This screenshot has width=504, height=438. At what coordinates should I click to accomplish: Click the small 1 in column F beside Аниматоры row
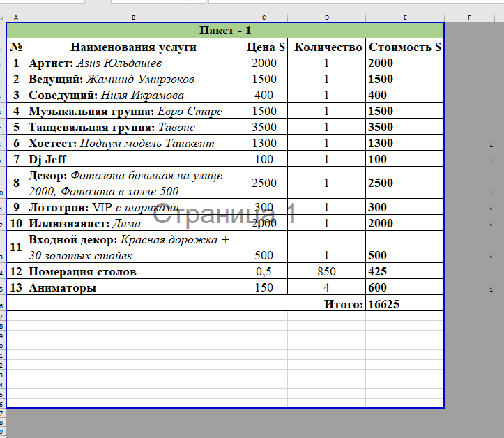coord(491,289)
